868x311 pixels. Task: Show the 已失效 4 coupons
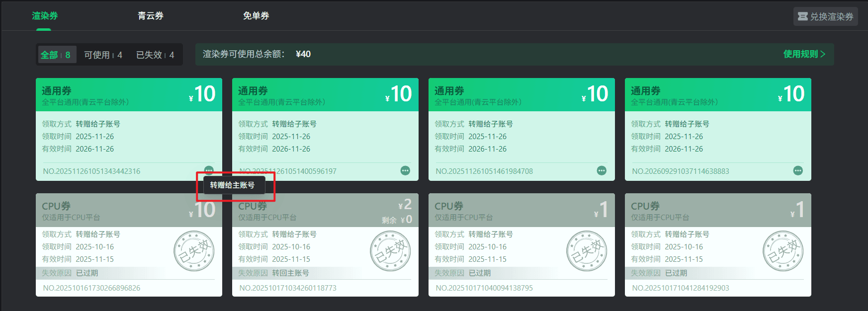pos(155,55)
